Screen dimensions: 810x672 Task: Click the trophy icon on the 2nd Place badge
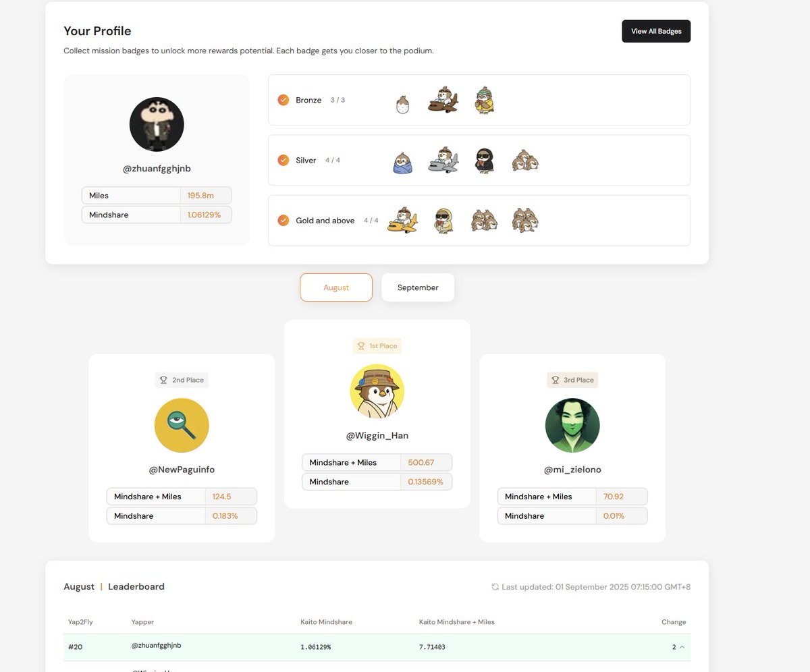pos(163,380)
